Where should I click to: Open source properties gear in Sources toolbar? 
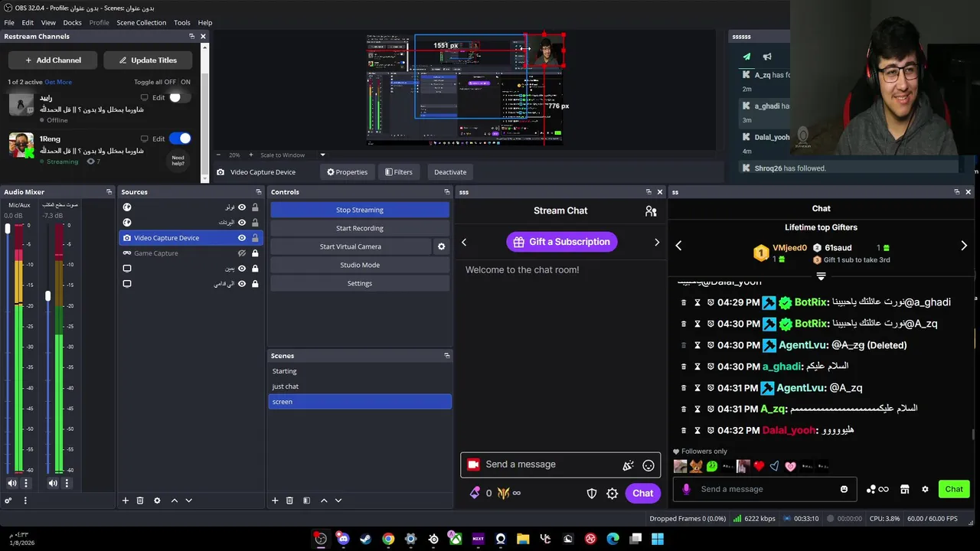pos(157,500)
